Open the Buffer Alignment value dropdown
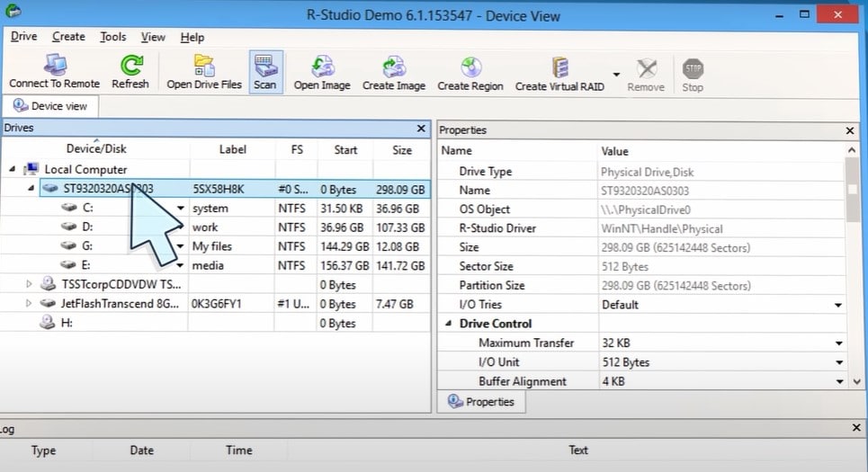Image resolution: width=868 pixels, height=472 pixels. tap(840, 381)
